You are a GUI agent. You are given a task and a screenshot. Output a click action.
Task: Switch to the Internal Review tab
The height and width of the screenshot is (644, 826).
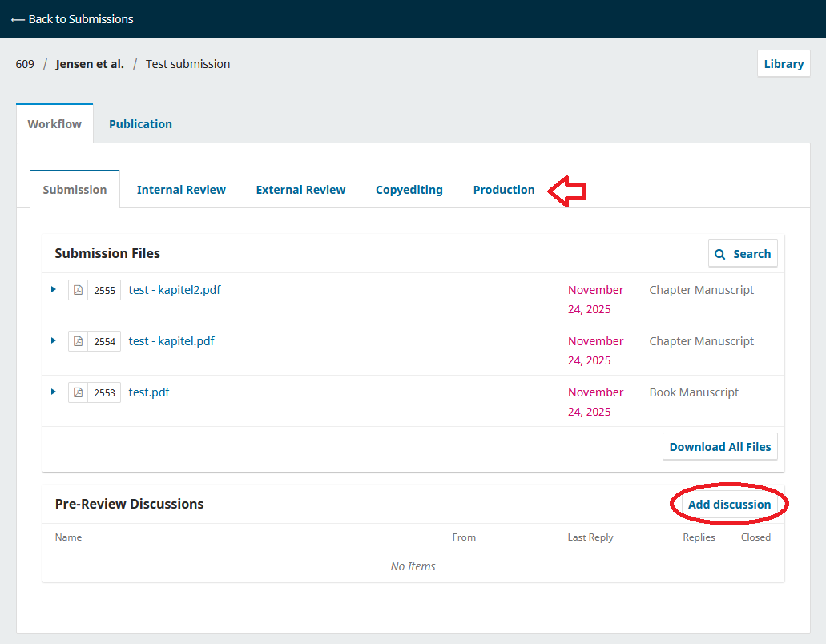point(181,189)
